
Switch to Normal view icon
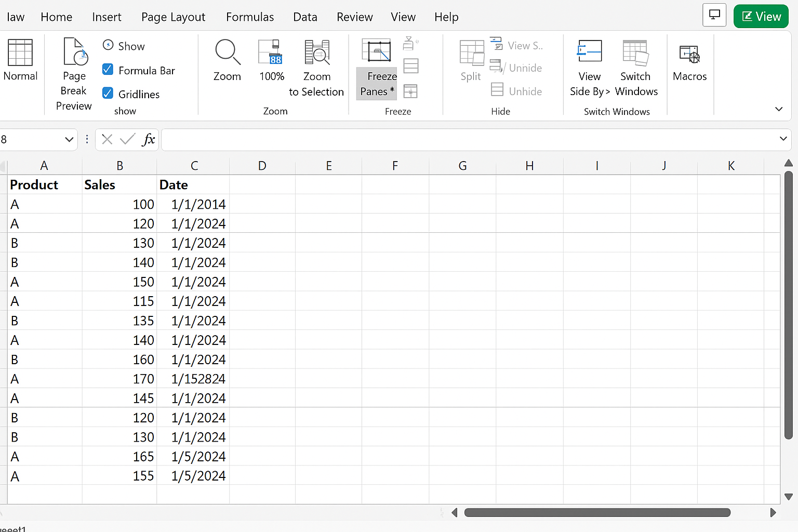(x=20, y=52)
